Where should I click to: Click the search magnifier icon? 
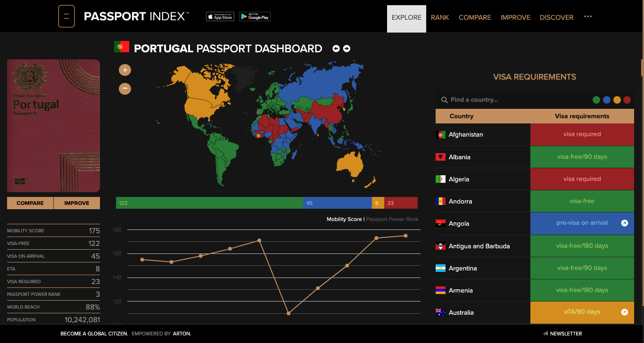(x=444, y=100)
